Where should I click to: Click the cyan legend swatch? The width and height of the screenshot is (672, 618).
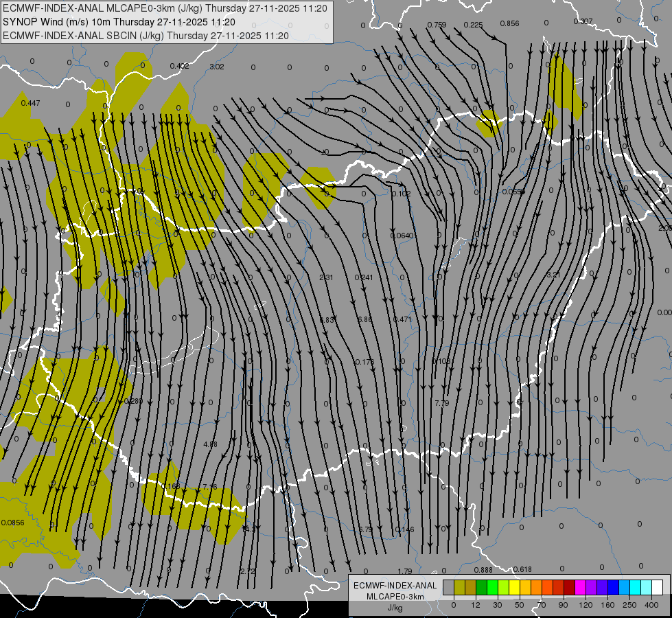636,587
